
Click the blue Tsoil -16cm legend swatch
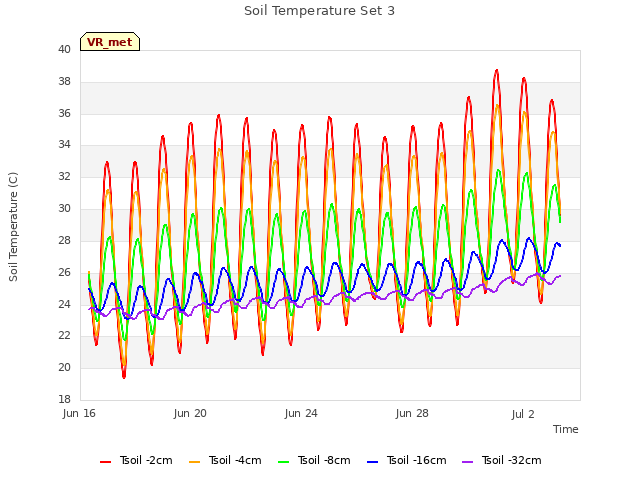tap(372, 462)
